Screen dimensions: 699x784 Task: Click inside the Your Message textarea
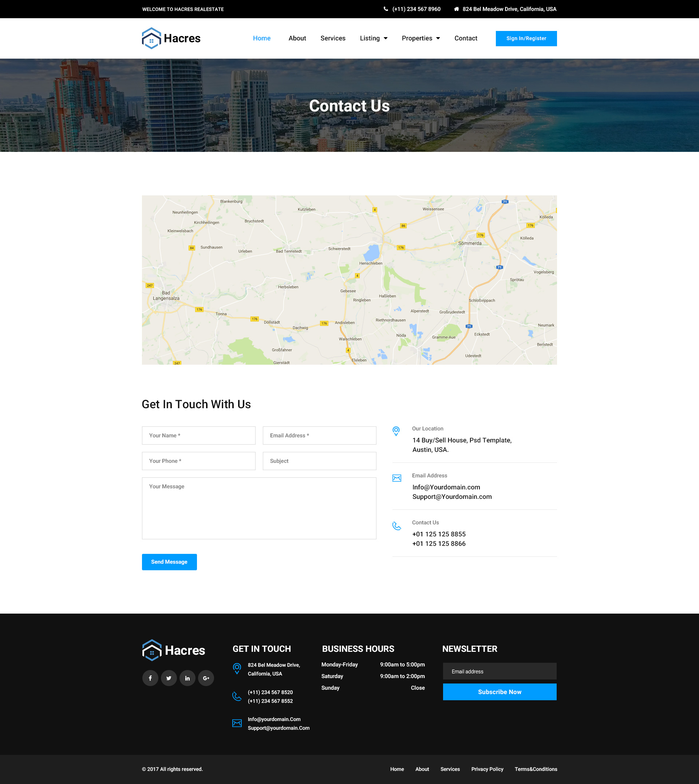coord(259,508)
